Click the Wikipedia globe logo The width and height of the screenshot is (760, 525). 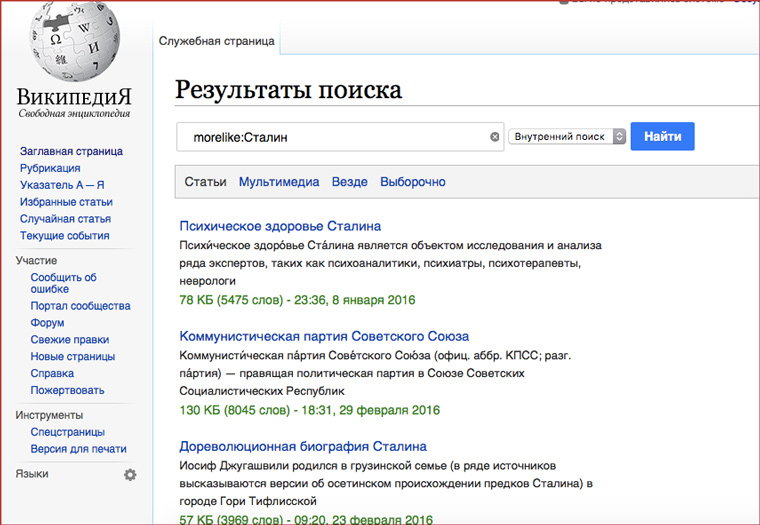click(x=74, y=40)
